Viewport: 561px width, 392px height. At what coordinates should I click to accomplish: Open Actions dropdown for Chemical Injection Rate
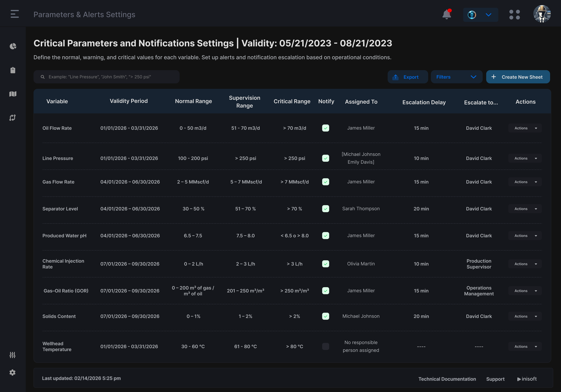point(525,264)
